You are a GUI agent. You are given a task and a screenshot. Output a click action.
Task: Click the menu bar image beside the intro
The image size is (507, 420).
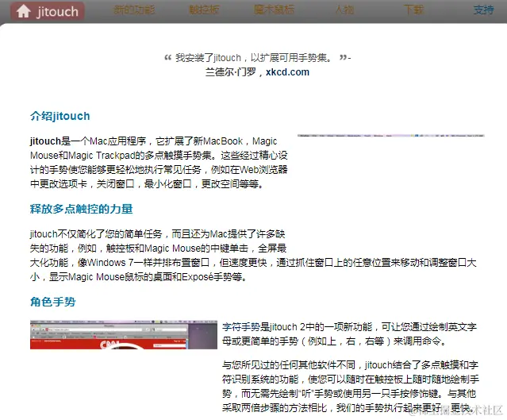coord(391,136)
